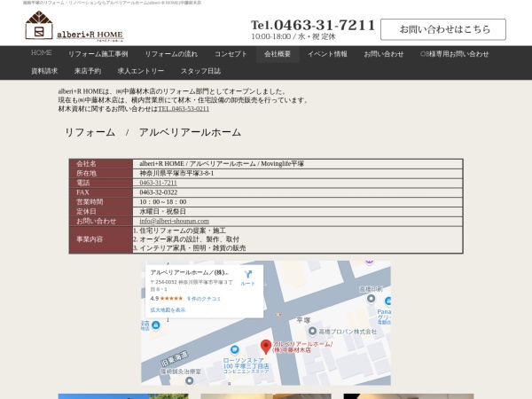Screen dimensions: 532x399
Task: Click the 高橋プロパン株式会社 map marker
Action: pos(312,331)
